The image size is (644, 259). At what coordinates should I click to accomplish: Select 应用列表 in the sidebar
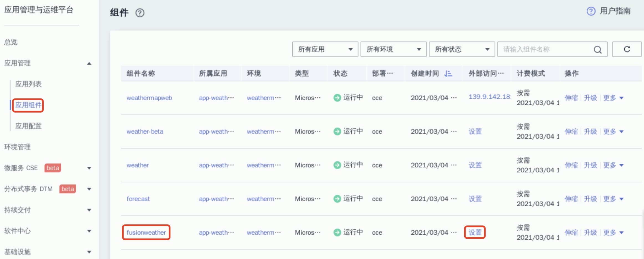click(x=28, y=84)
